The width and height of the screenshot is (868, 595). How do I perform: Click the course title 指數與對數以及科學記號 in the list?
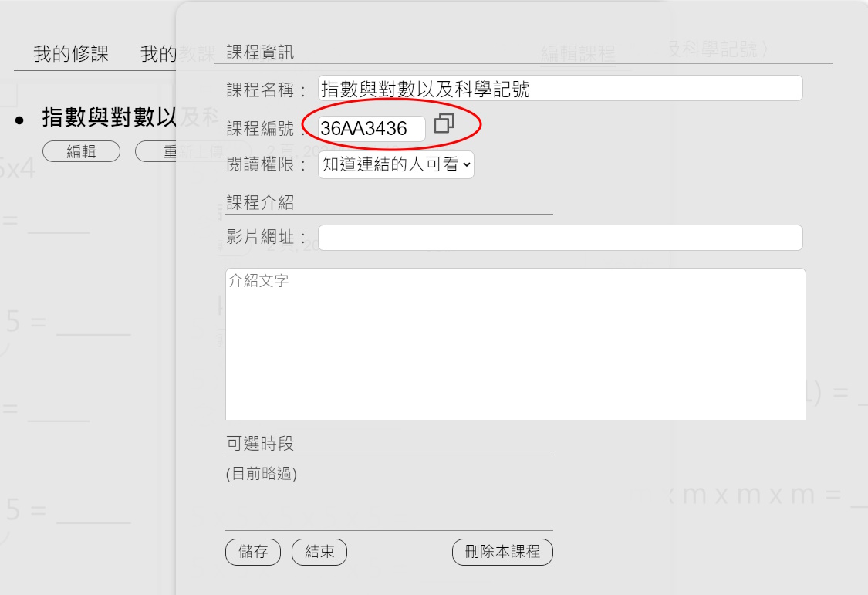tap(131, 117)
